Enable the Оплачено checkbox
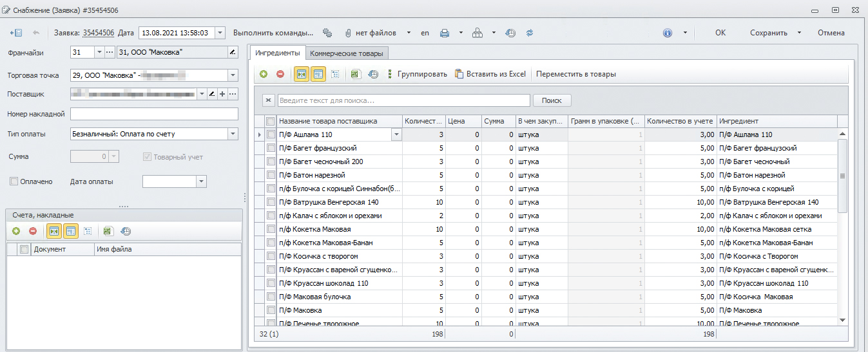This screenshot has height=352, width=868. [14, 181]
